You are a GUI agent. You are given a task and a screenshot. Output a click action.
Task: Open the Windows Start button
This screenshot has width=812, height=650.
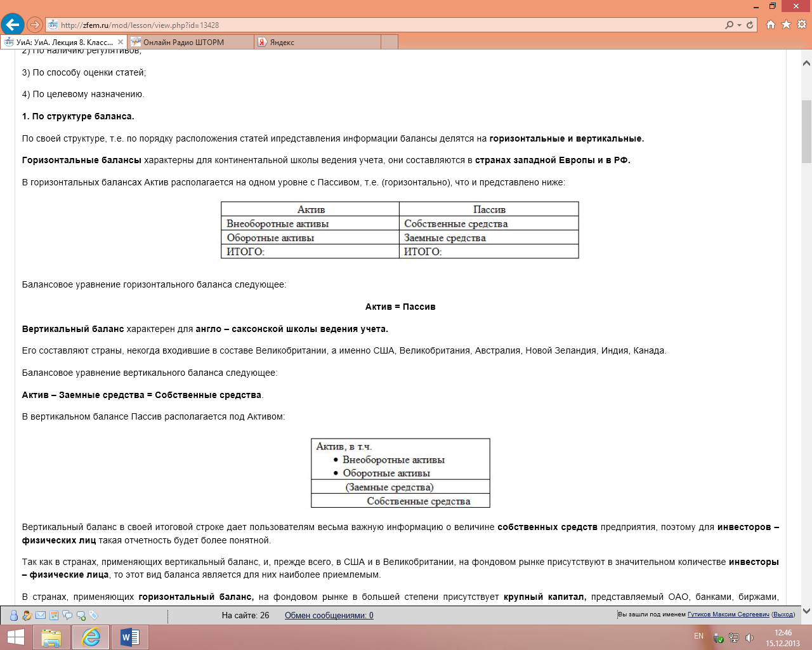click(x=16, y=637)
